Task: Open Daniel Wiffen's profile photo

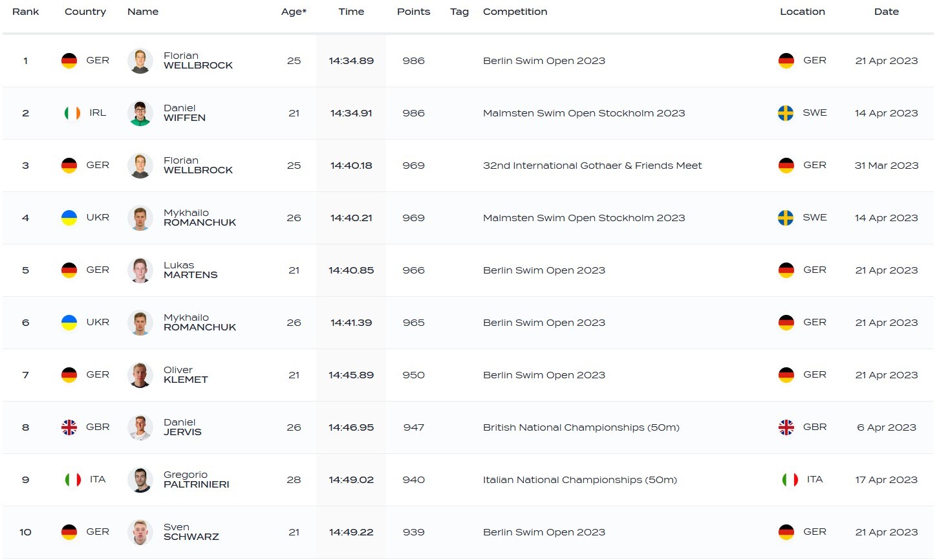Action: point(140,113)
